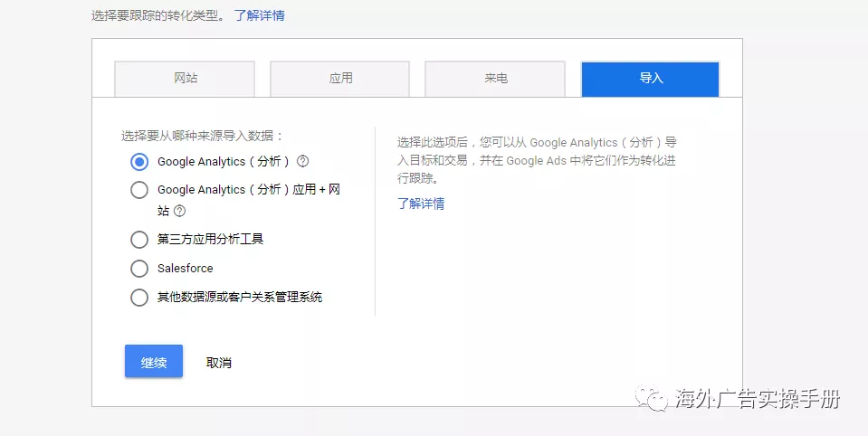Click help icon after 应用 + 网站 option
The width and height of the screenshot is (868, 436).
[x=179, y=211]
